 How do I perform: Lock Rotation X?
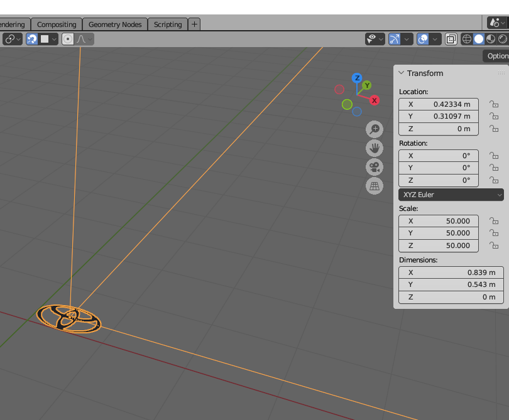coord(494,156)
